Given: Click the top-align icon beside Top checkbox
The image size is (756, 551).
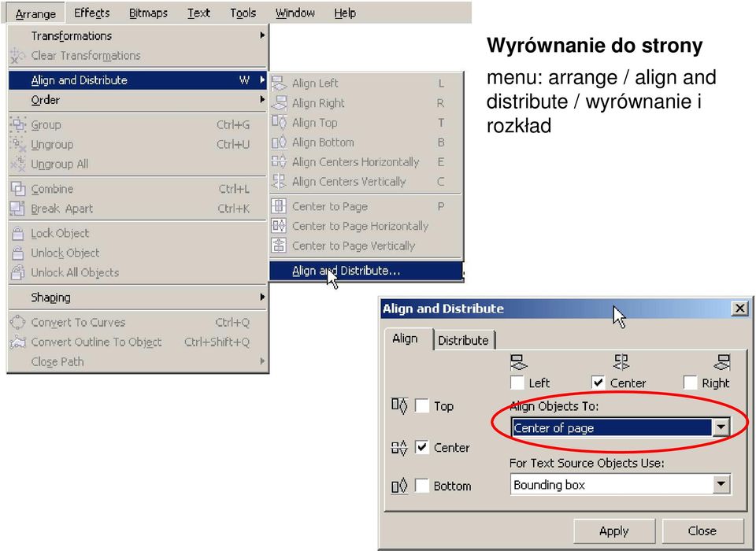Looking at the screenshot, I should coord(399,405).
